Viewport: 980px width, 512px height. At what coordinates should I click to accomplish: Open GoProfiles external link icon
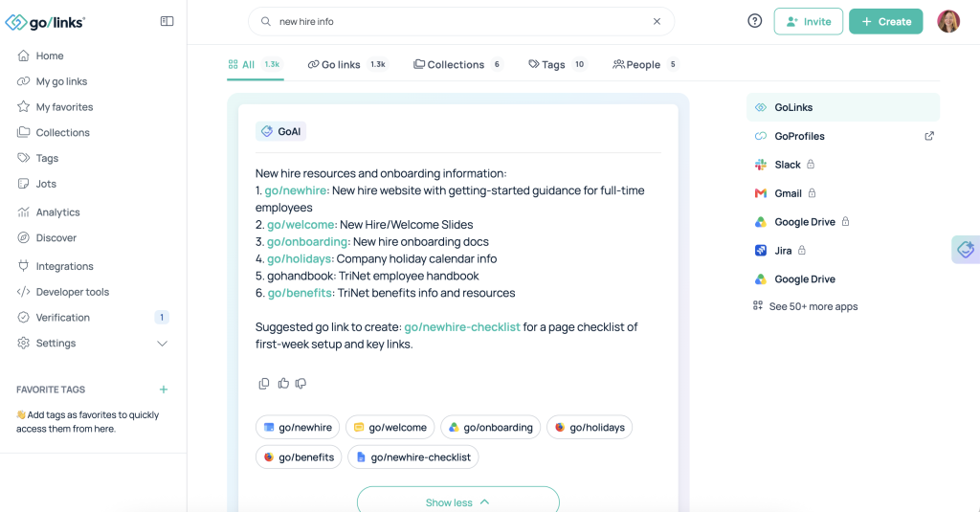(x=929, y=136)
